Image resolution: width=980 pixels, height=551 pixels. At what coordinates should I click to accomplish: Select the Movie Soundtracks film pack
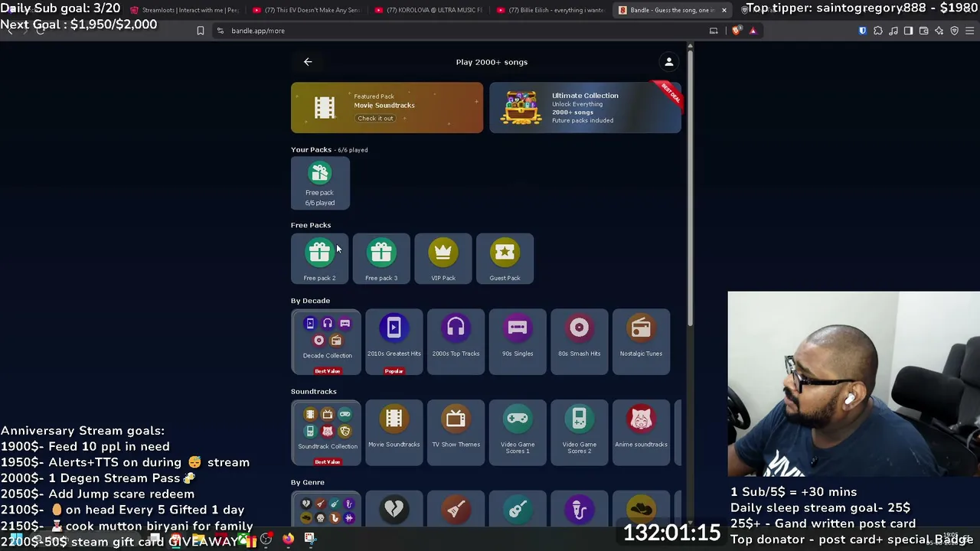394,432
